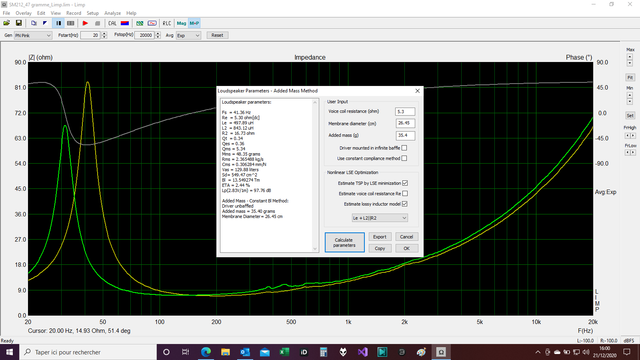Click the Reset averaging button
640x360 pixels.
(217, 36)
